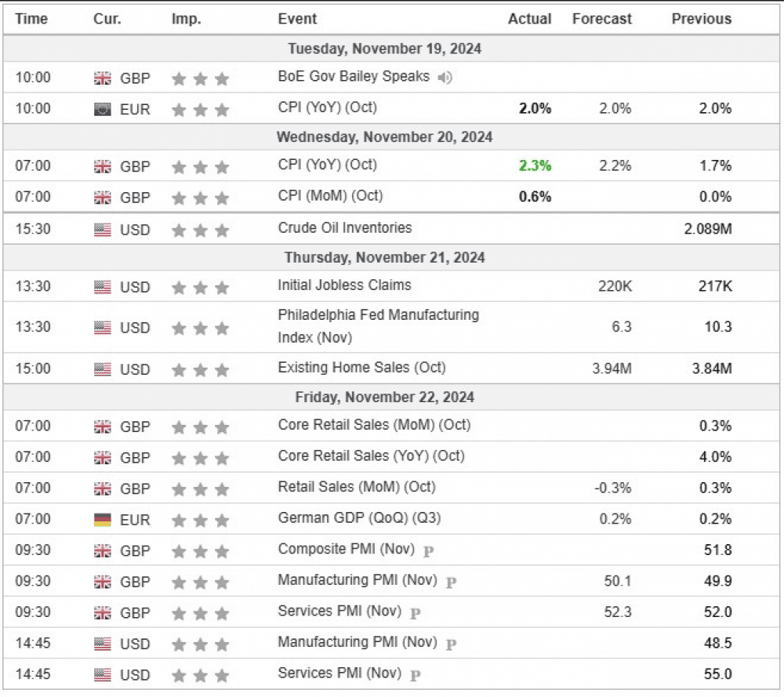Click the 52.3 forecast value
The height and width of the screenshot is (697, 784).
(618, 612)
